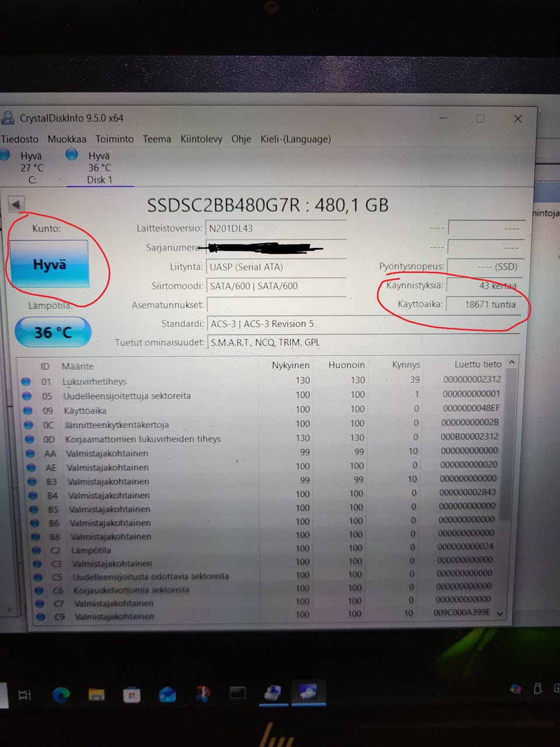Click the Huonoin column header
Screen dimensions: 560x747
[346, 365]
